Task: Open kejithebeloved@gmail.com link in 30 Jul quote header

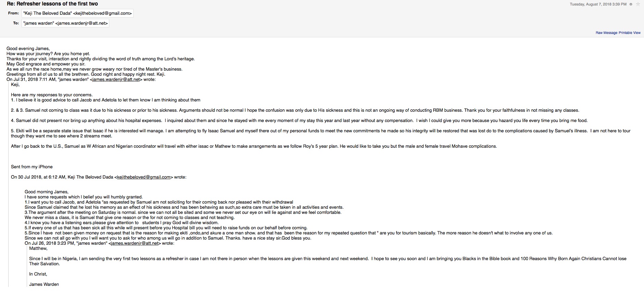Action: 144,177
